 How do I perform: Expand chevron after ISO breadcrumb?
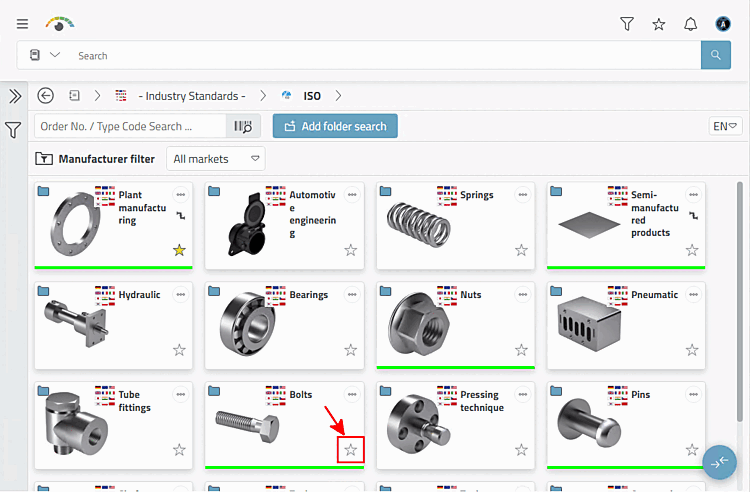(x=338, y=96)
